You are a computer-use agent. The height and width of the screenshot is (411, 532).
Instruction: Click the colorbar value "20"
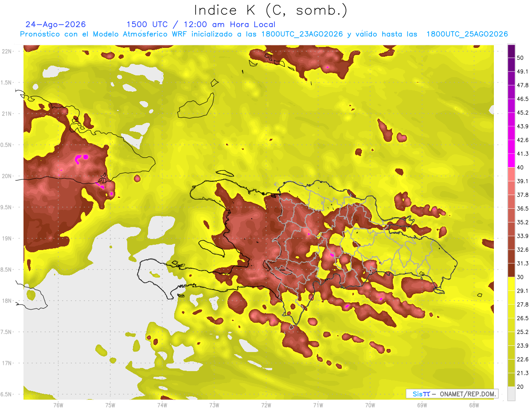click(x=520, y=387)
